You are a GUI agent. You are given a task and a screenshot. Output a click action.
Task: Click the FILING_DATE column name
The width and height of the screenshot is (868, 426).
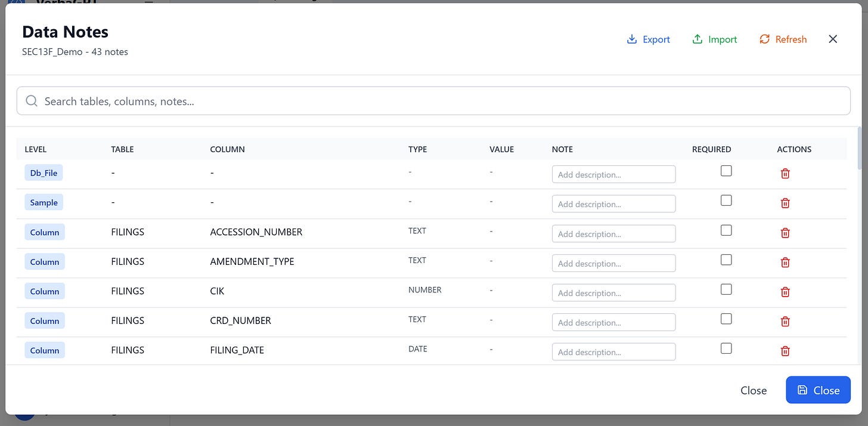(x=237, y=350)
